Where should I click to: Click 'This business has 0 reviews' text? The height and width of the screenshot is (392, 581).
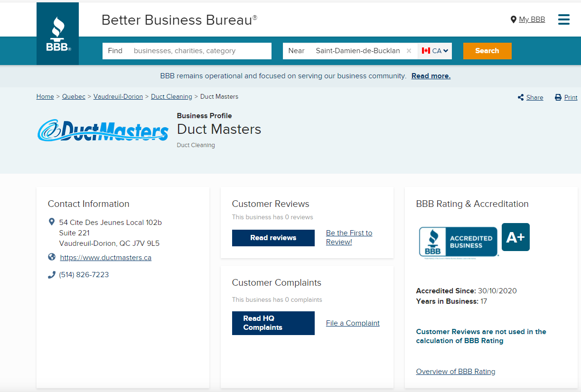(272, 217)
